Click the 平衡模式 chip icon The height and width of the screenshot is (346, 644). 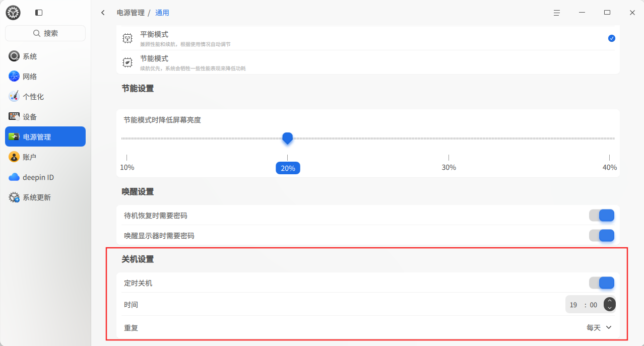point(128,38)
